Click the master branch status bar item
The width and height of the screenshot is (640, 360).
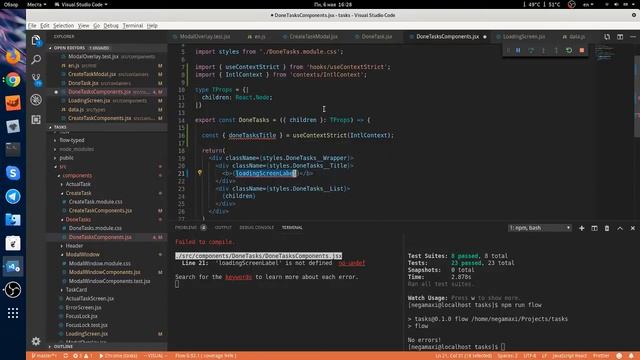[44, 356]
